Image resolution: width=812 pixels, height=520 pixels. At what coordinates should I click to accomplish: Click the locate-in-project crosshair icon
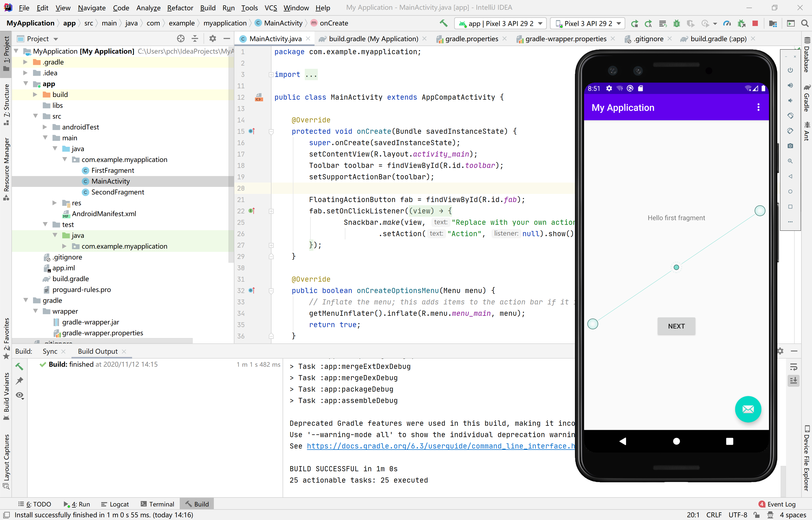pyautogui.click(x=181, y=38)
